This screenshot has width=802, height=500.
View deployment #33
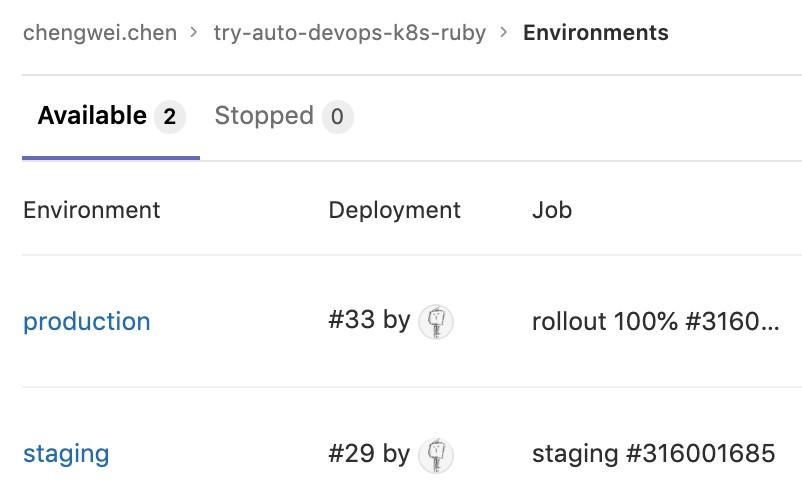(352, 321)
